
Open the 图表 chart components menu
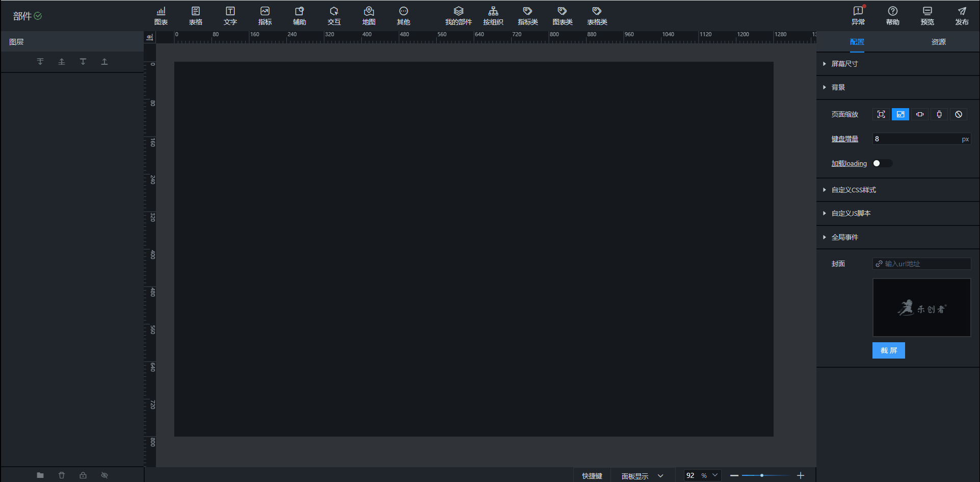pyautogui.click(x=161, y=16)
